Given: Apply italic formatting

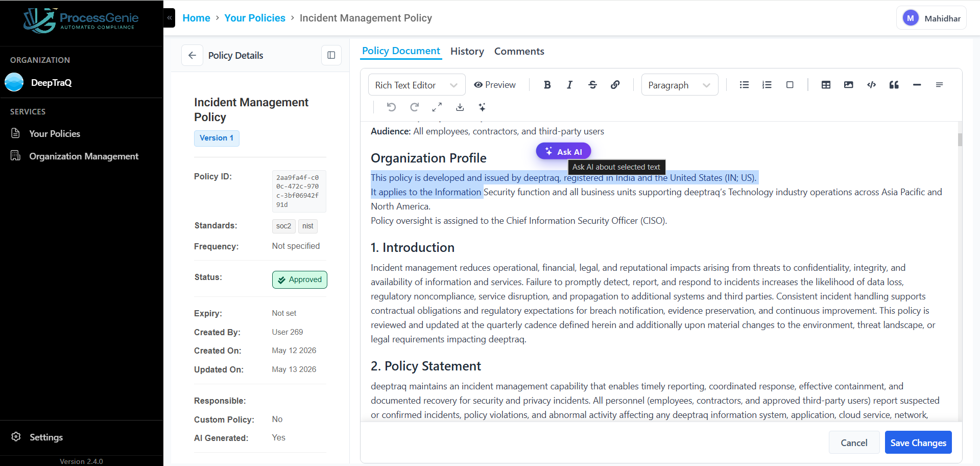Looking at the screenshot, I should click(569, 85).
